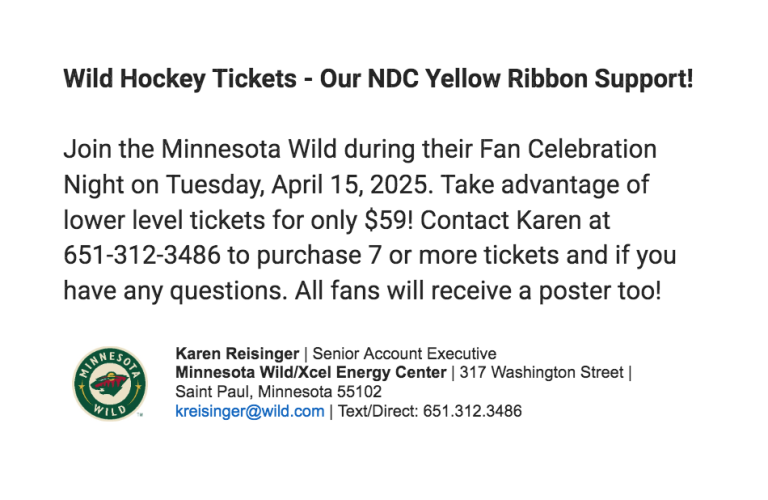The image size is (768, 500).
Task: Click the name Karen Reisinger in signature
Action: pos(237,354)
